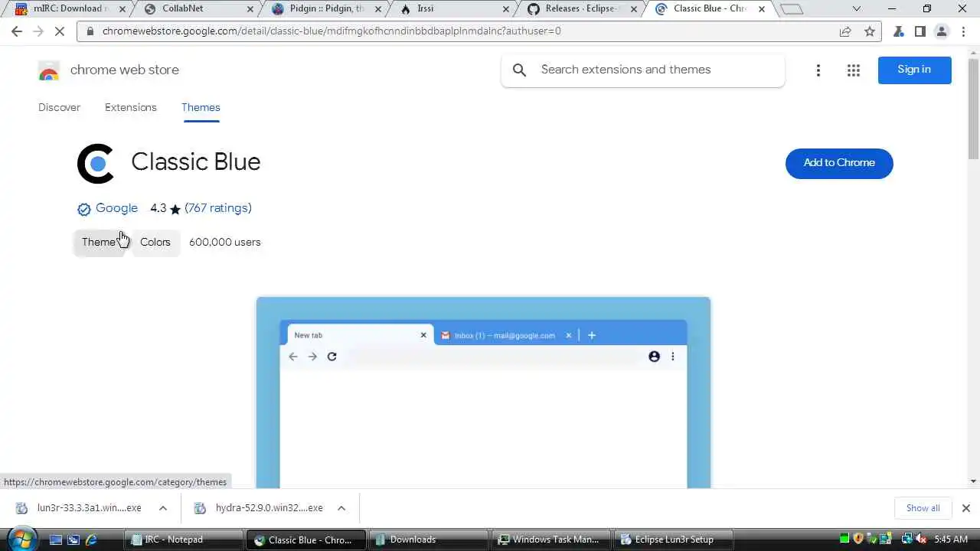Close the CollabNet tab

tap(250, 9)
